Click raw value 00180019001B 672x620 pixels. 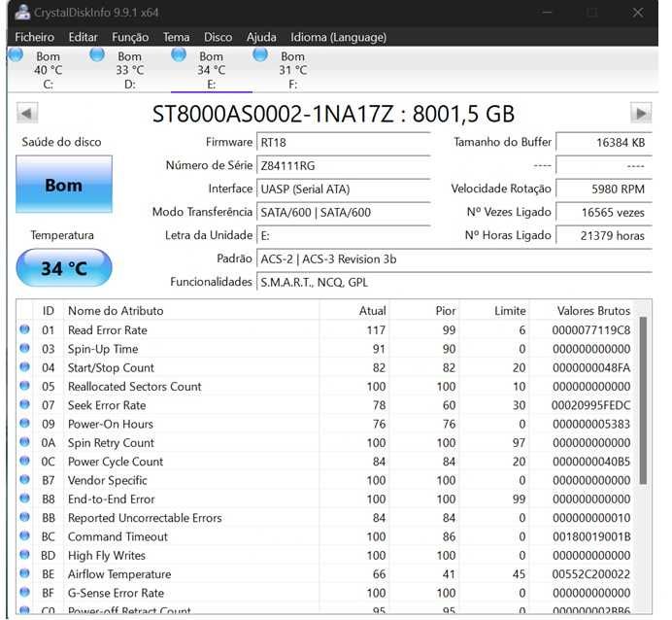(591, 536)
